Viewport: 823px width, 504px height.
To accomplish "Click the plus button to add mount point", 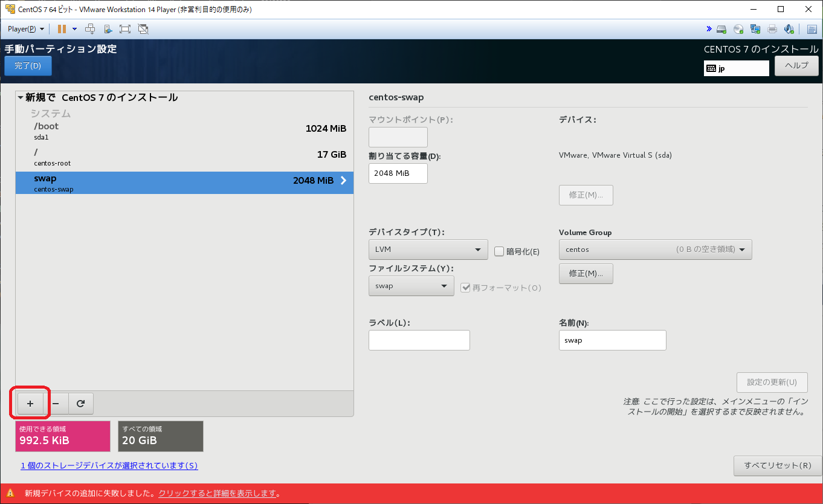I will tap(30, 403).
